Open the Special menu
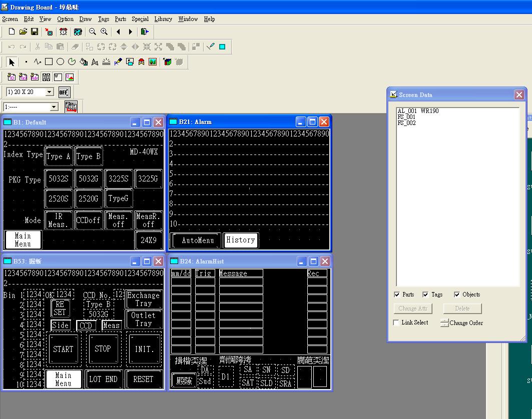532x419 pixels. pos(140,19)
